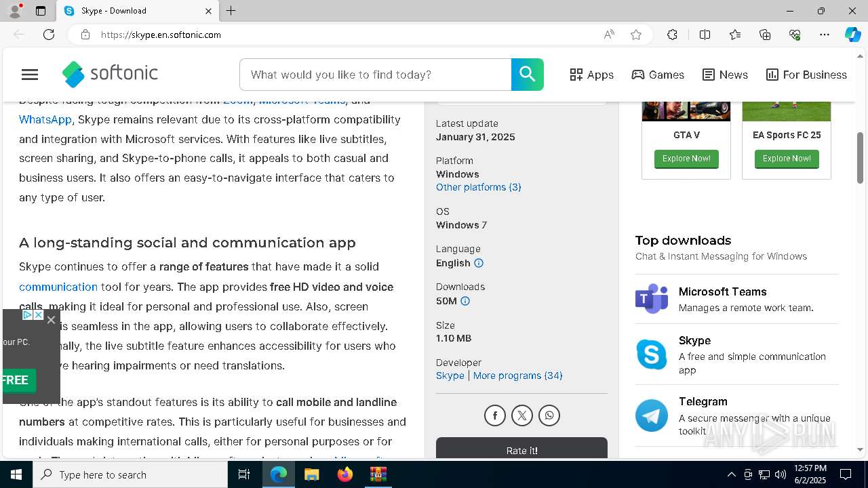Click the address bar URL

pyautogui.click(x=161, y=35)
